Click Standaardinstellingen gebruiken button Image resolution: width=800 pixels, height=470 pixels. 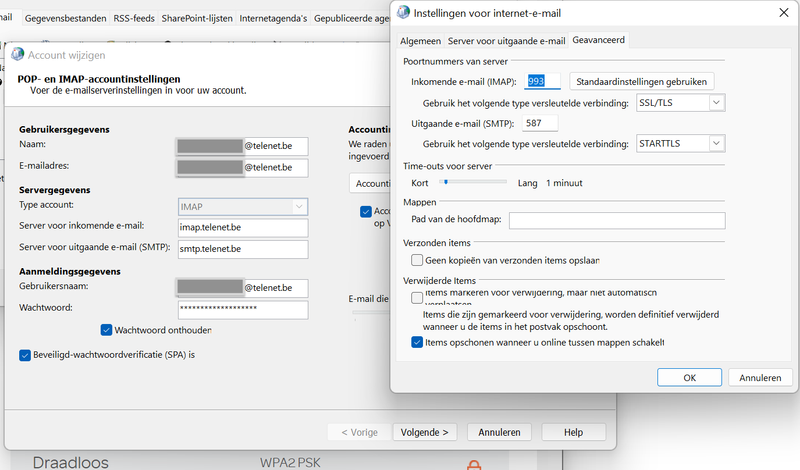[x=641, y=81]
